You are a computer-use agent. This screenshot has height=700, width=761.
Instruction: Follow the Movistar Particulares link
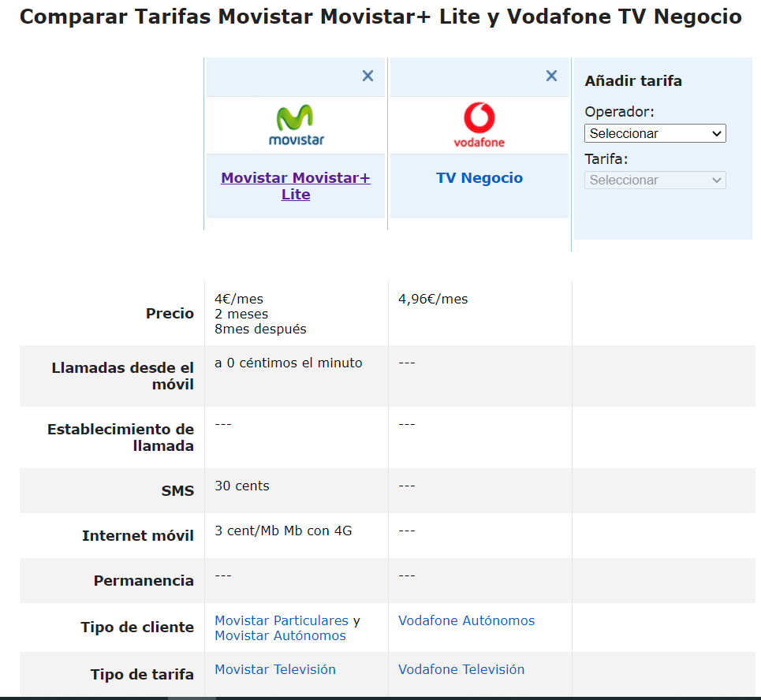[282, 620]
